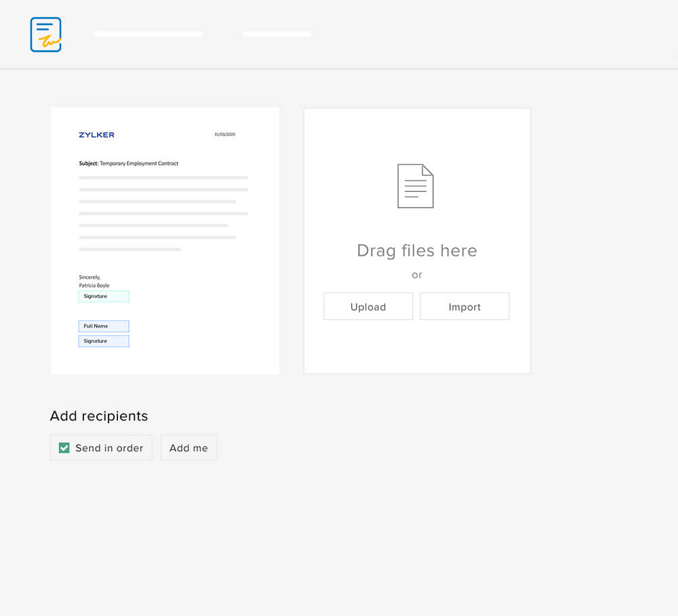
Task: Click the document file icon in upload area
Action: pyautogui.click(x=415, y=186)
